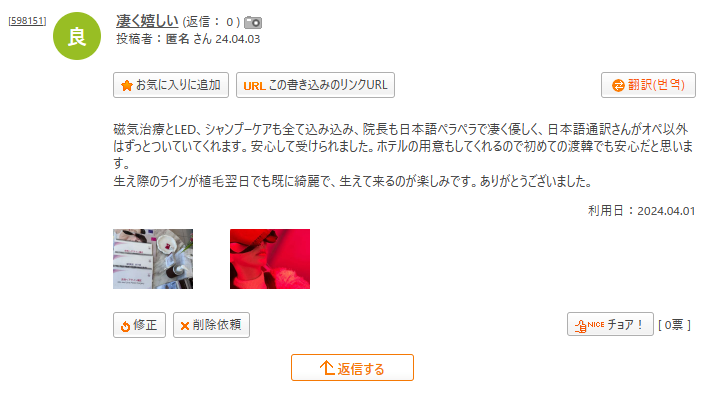The image size is (713, 401).
Task: Click the orange X icon beside 削除依頼
Action: point(185,326)
